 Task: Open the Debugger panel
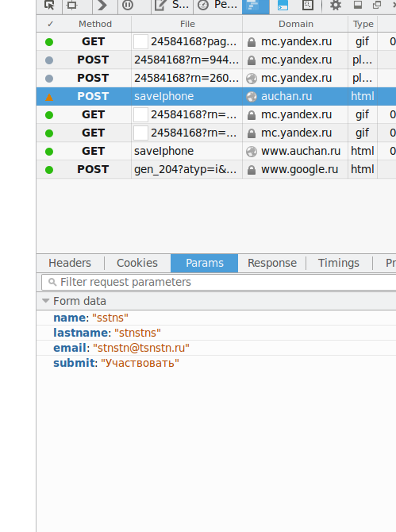128,5
